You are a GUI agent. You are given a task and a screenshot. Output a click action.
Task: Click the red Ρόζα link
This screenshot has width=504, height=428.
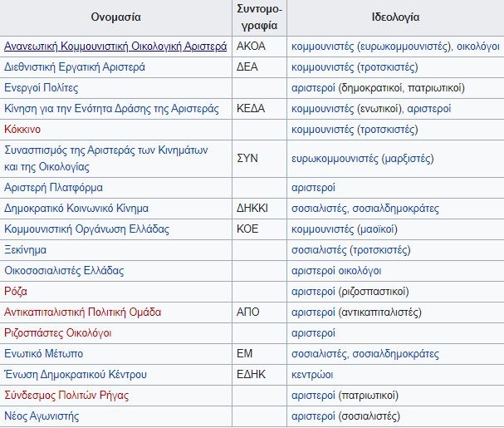pyautogui.click(x=16, y=291)
